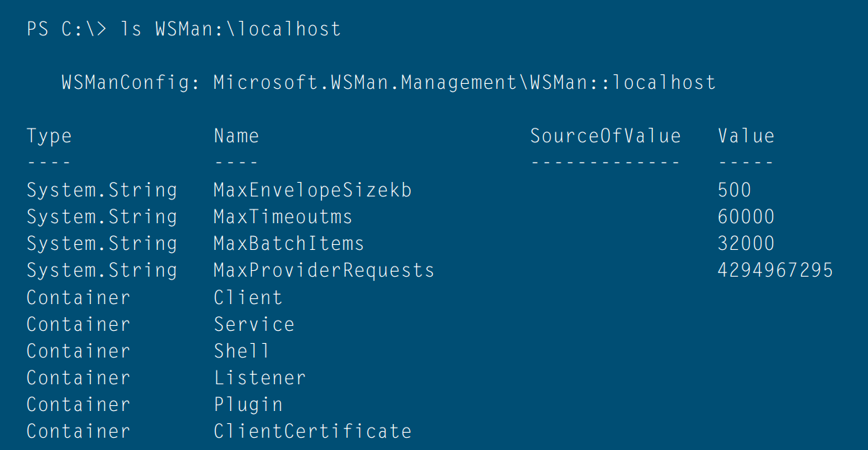Image resolution: width=868 pixels, height=450 pixels.
Task: Click the 'PS C:\>' prompt text
Action: (67, 30)
